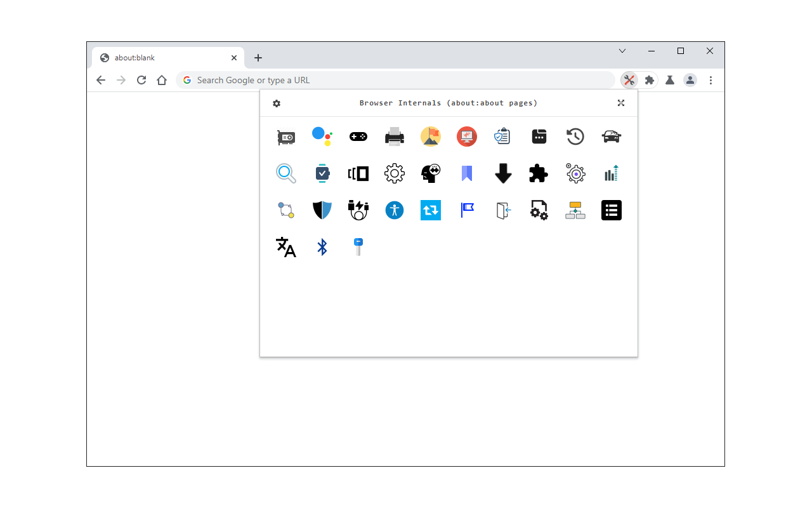Open extensions via the puzzle piece icon
This screenshot has height=508, width=812.
[x=538, y=173]
